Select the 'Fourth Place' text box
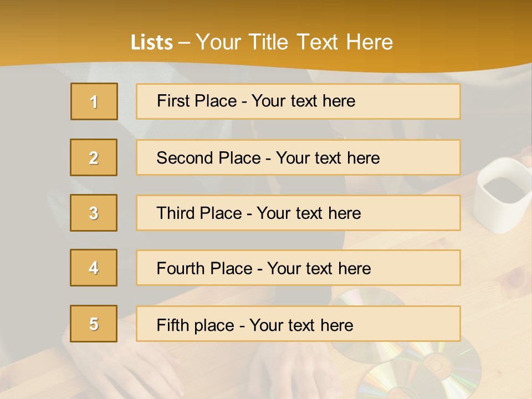532x399 pixels. tap(298, 268)
